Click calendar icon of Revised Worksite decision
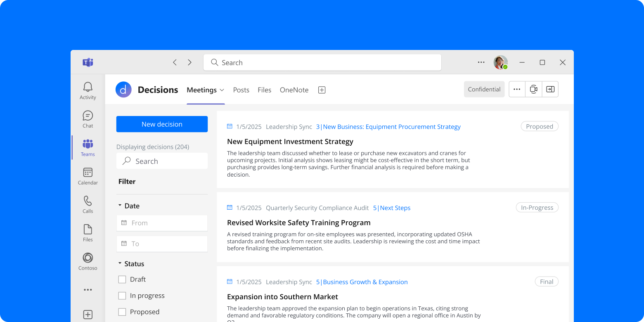644x322 pixels. (x=230, y=208)
